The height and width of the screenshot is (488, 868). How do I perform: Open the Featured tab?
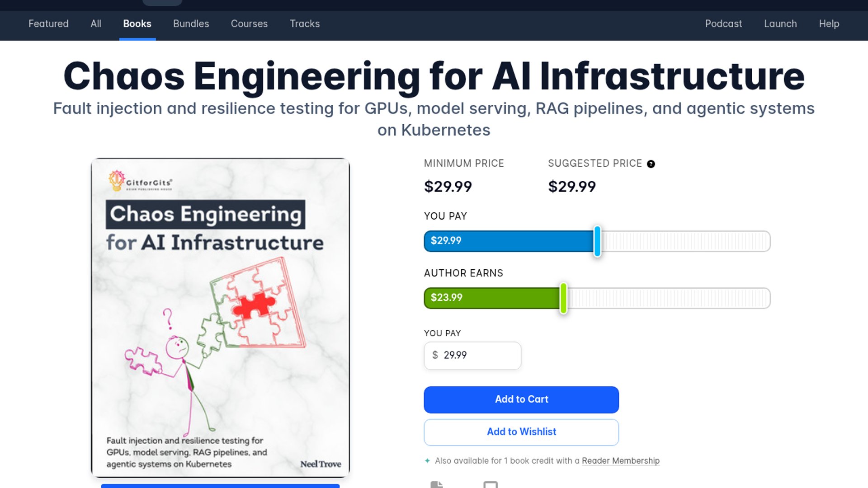[48, 23]
